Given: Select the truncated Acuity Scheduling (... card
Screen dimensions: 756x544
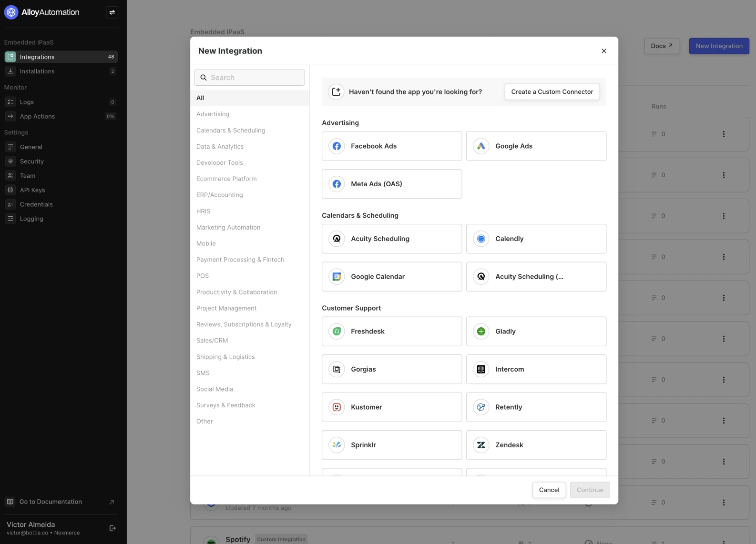Looking at the screenshot, I should pos(536,277).
